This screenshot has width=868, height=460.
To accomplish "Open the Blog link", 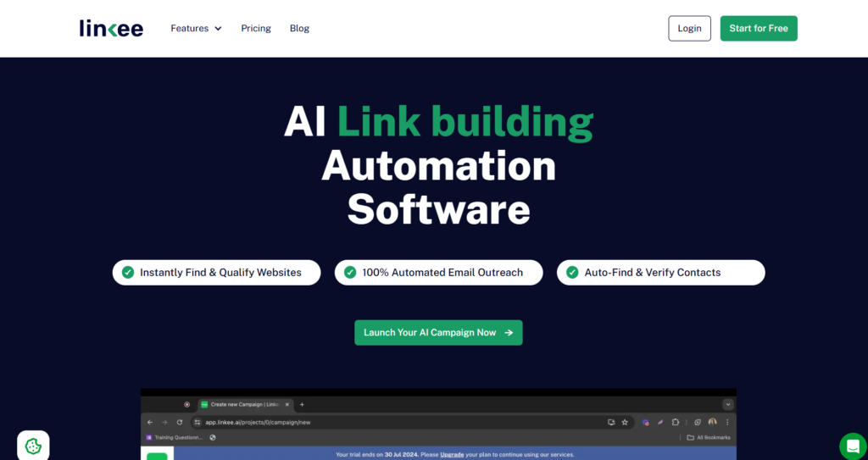I will 299,28.
